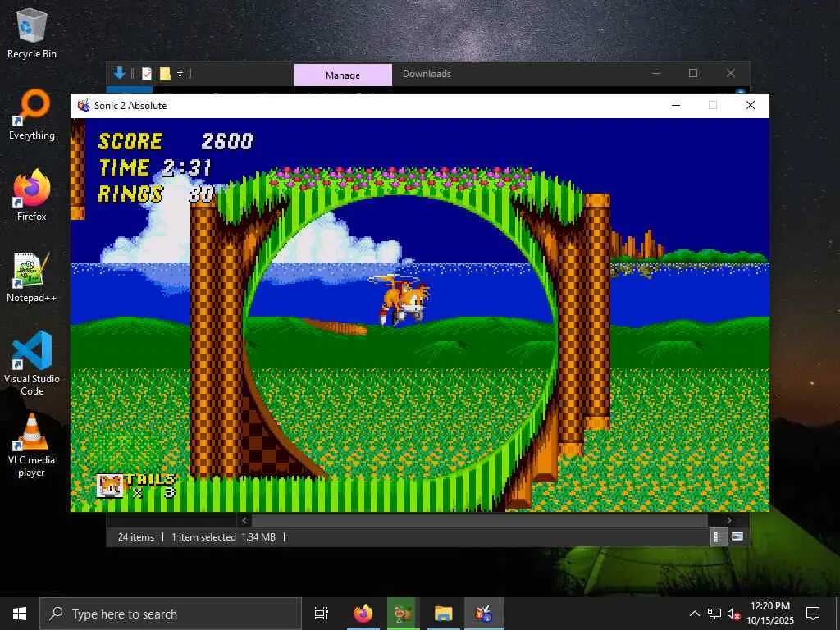Launch the Everything search desktop shortcut
Image resolution: width=840 pixels, height=630 pixels.
click(32, 115)
